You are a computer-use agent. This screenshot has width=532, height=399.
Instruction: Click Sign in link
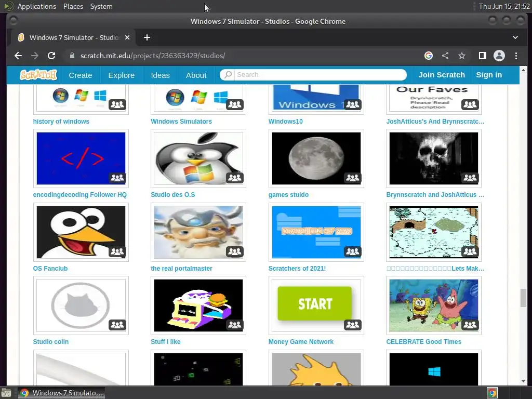click(x=489, y=75)
